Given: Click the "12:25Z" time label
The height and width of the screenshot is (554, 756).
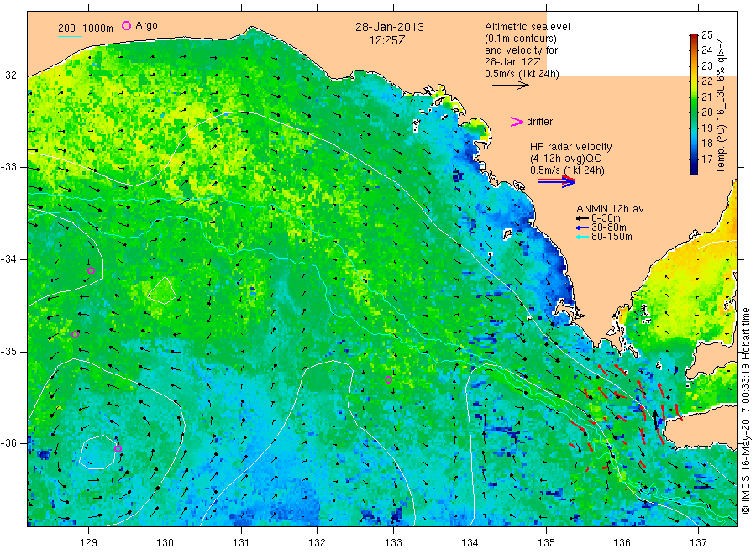Looking at the screenshot, I should (x=387, y=40).
